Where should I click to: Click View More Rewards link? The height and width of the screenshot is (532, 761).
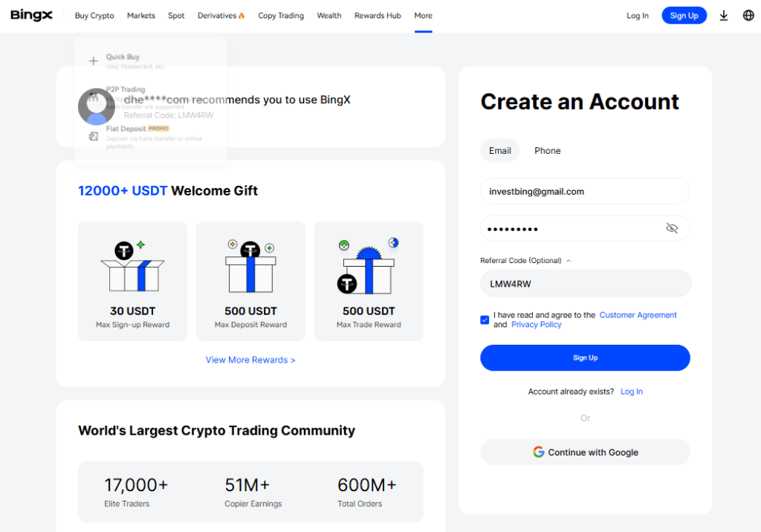[250, 360]
